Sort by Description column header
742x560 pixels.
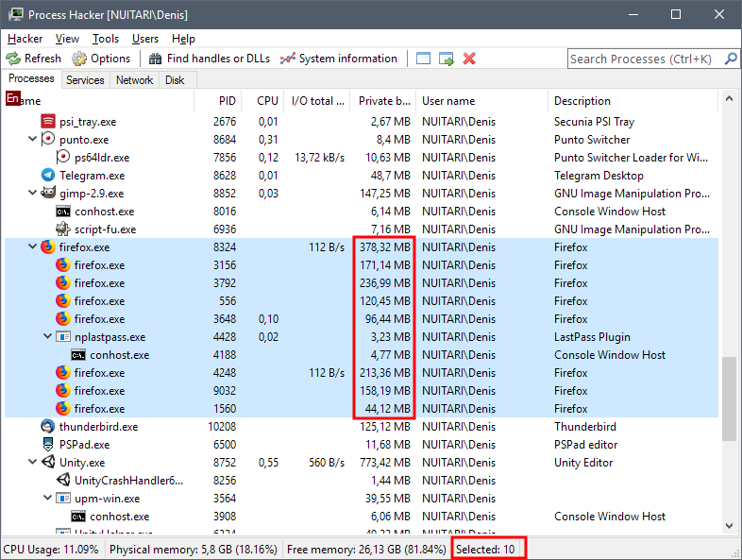pyautogui.click(x=633, y=101)
